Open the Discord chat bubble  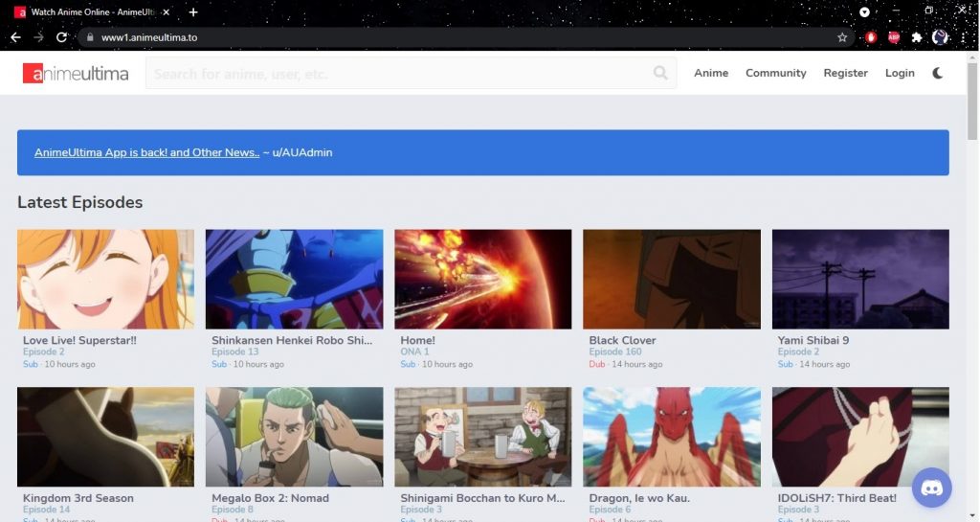(x=932, y=488)
